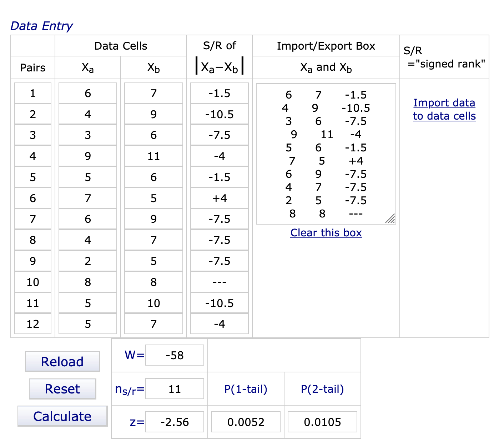This screenshot has width=504, height=447.
Task: Select the Xa cell for pair 1
Action: point(88,94)
